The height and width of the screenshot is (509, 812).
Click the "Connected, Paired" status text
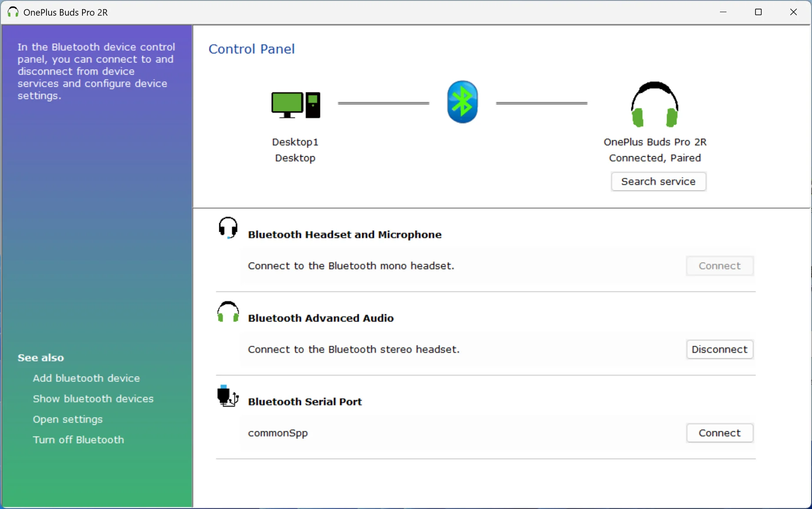click(x=655, y=158)
